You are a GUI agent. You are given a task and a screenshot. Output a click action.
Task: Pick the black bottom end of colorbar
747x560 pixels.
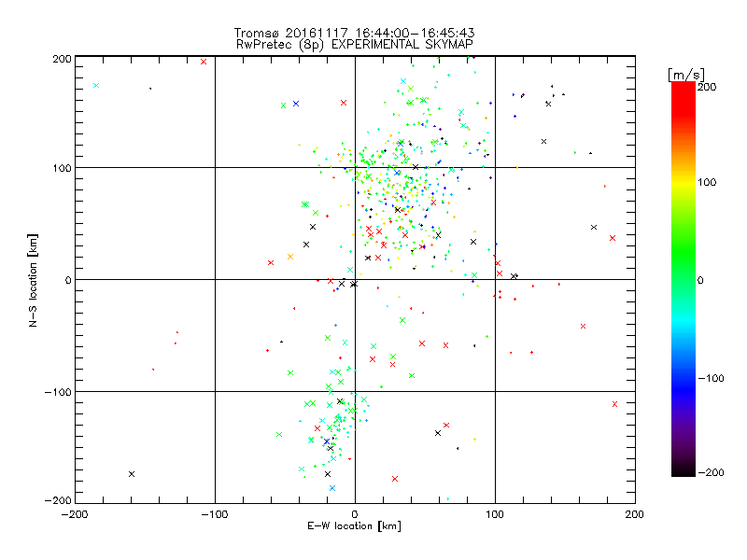pos(684,469)
